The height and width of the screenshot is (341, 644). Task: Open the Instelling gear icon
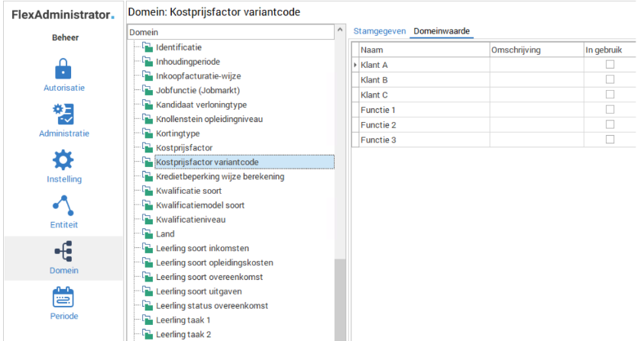(63, 159)
